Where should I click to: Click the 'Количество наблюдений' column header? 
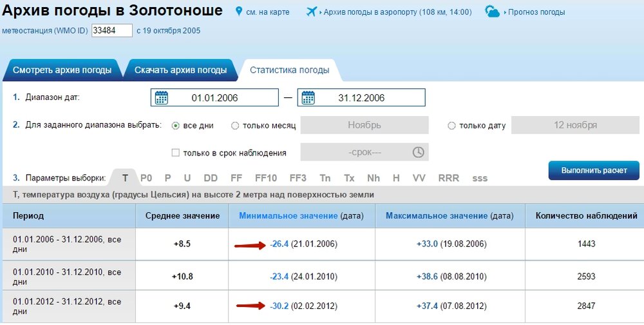click(587, 215)
